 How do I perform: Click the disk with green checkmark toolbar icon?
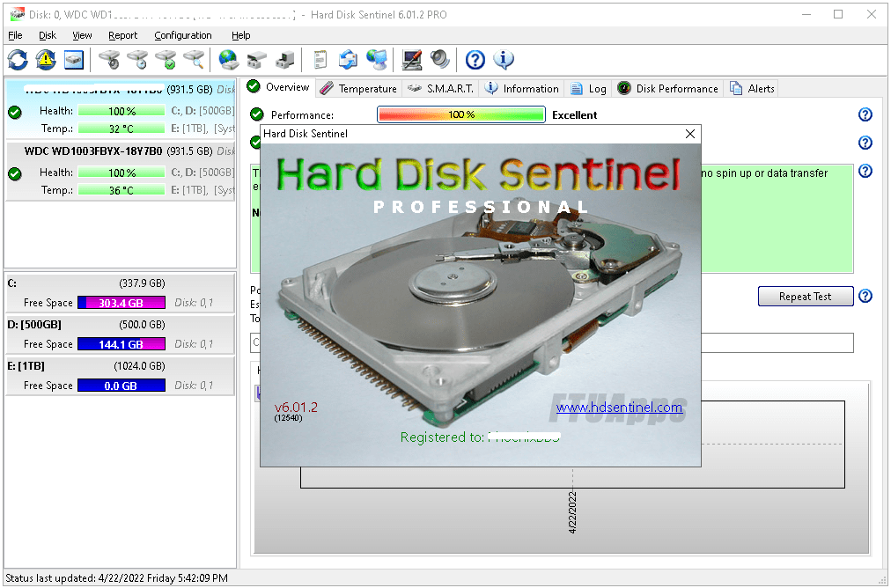[x=166, y=59]
